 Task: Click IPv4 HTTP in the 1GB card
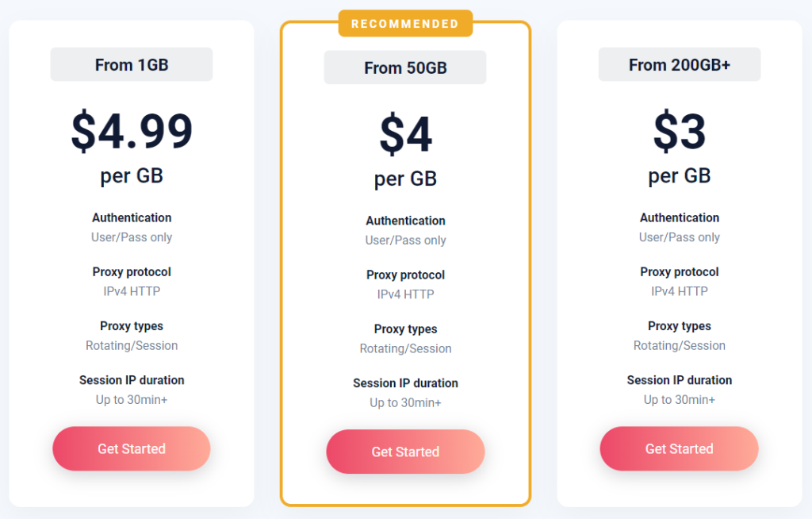(x=132, y=291)
